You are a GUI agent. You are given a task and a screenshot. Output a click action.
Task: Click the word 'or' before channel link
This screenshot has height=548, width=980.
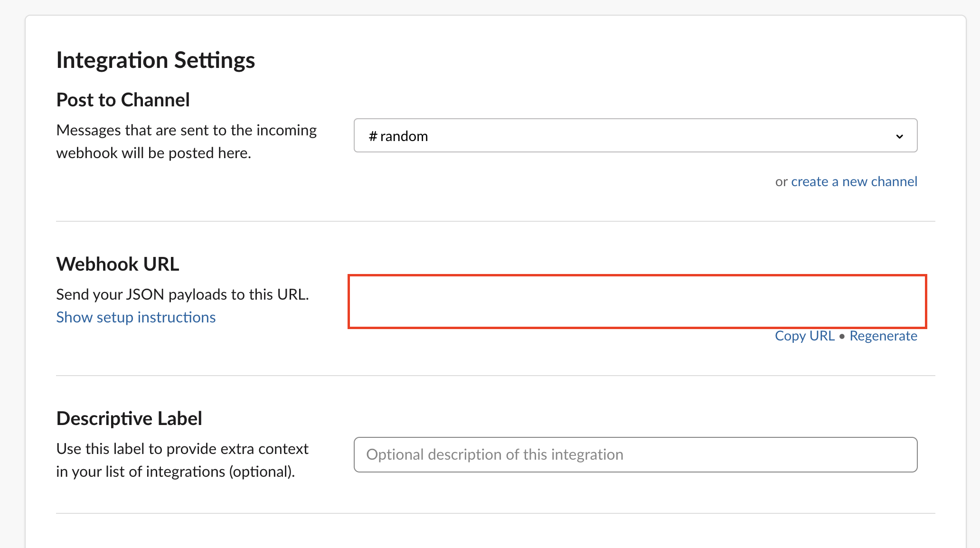pos(781,182)
